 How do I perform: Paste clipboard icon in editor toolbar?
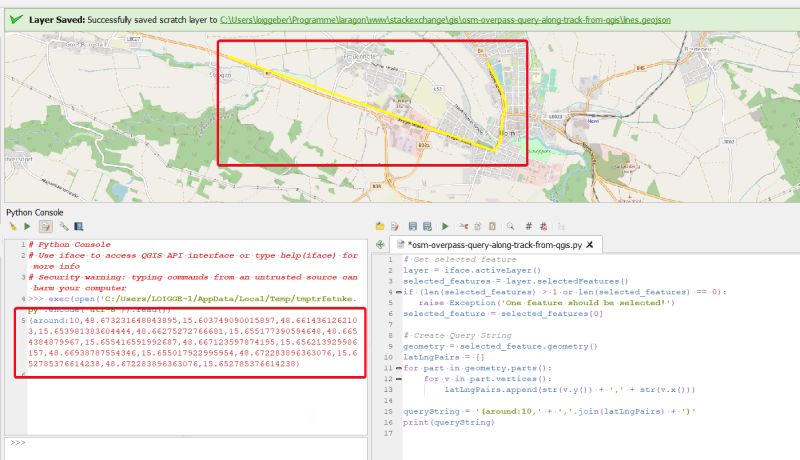pyautogui.click(x=492, y=226)
